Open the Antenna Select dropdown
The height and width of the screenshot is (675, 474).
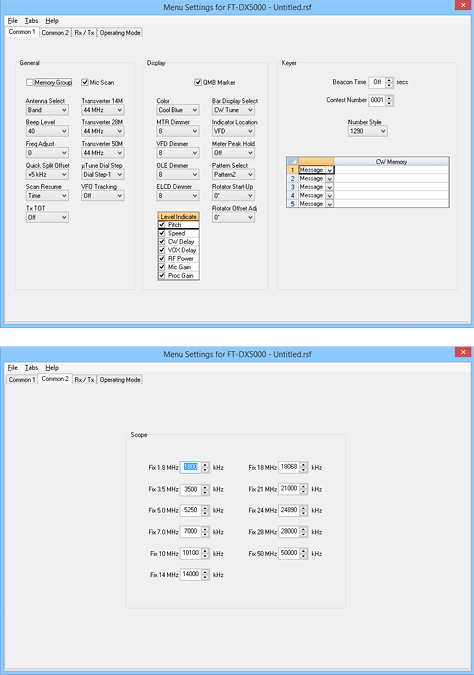(47, 110)
